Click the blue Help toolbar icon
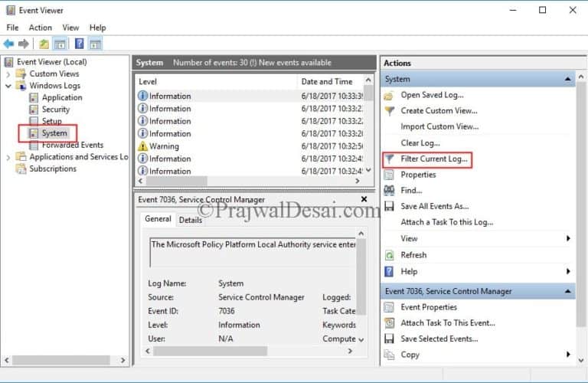This screenshot has width=588, height=383. coord(79,44)
